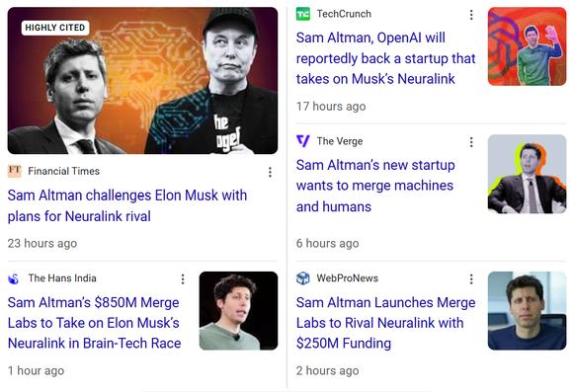Click the WebProNews article thumbnail
This screenshot has width=574, height=392.
click(527, 311)
